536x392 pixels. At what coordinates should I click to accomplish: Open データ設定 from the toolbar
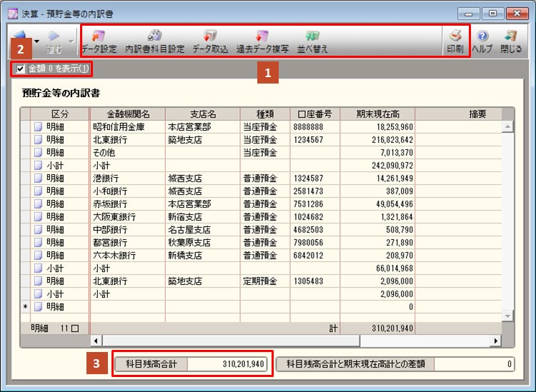[x=99, y=41]
